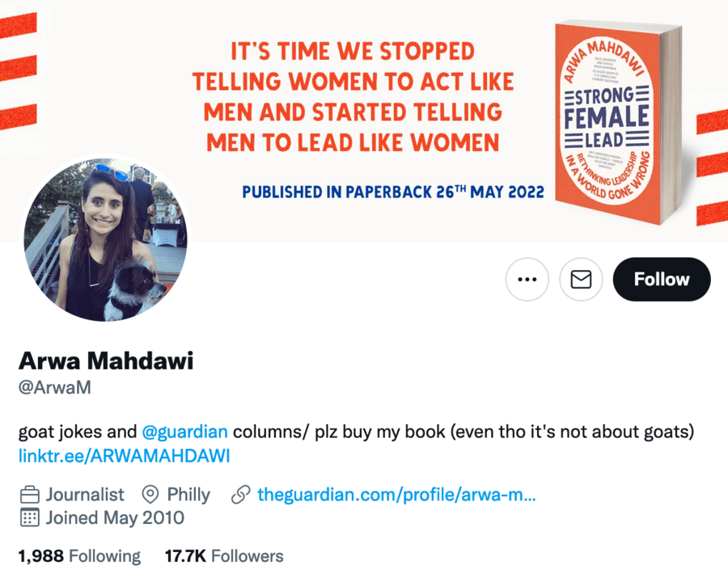Click the briefcase icon beside Journalist
Viewport: 728px width, 582px height.
(x=30, y=495)
